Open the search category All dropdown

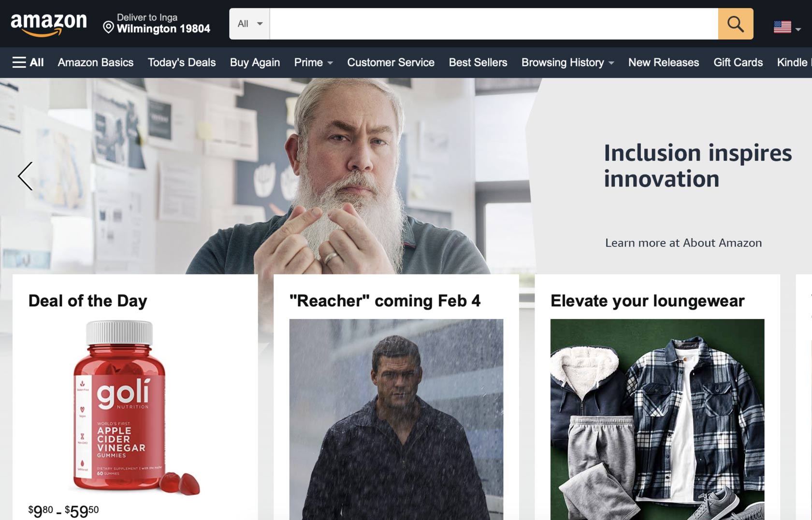249,24
